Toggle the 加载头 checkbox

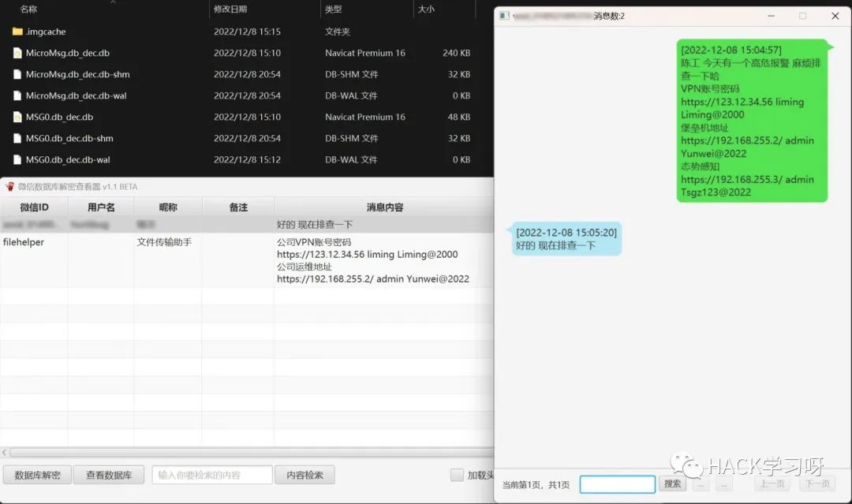[457, 475]
